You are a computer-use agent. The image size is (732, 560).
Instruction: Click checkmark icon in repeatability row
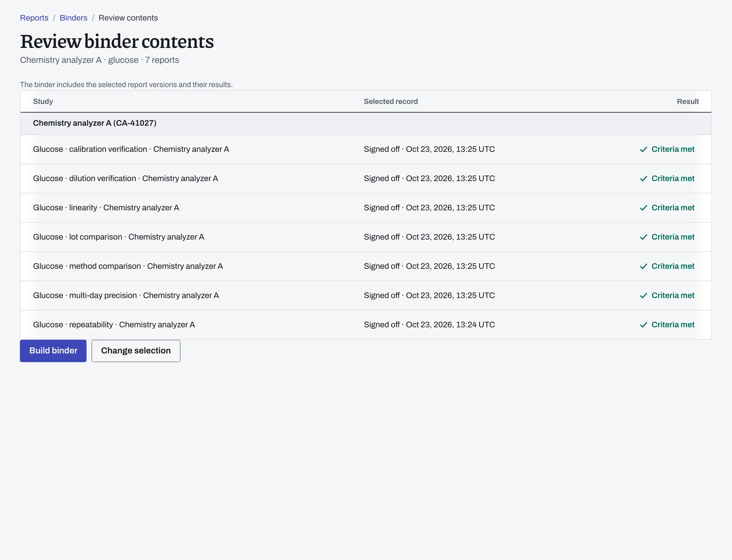pyautogui.click(x=643, y=325)
